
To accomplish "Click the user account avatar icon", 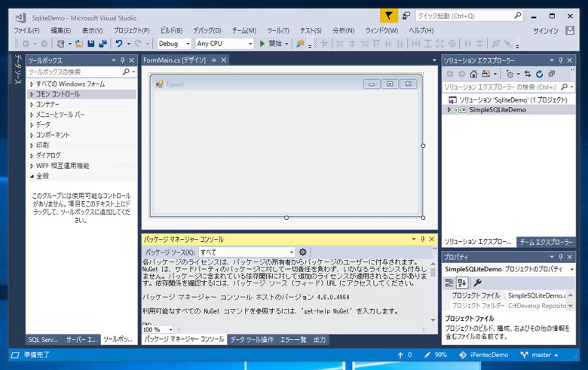I will point(570,30).
